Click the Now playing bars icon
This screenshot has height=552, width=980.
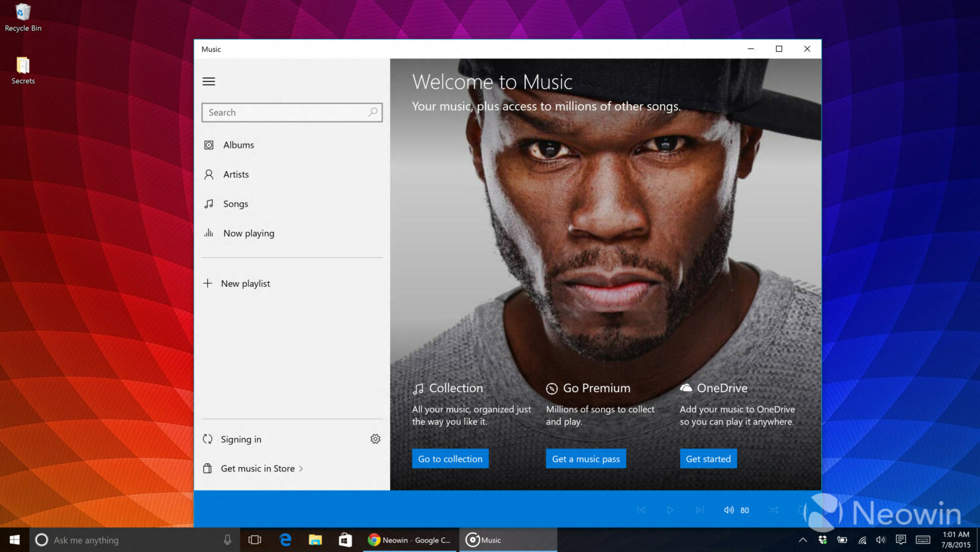pos(209,233)
